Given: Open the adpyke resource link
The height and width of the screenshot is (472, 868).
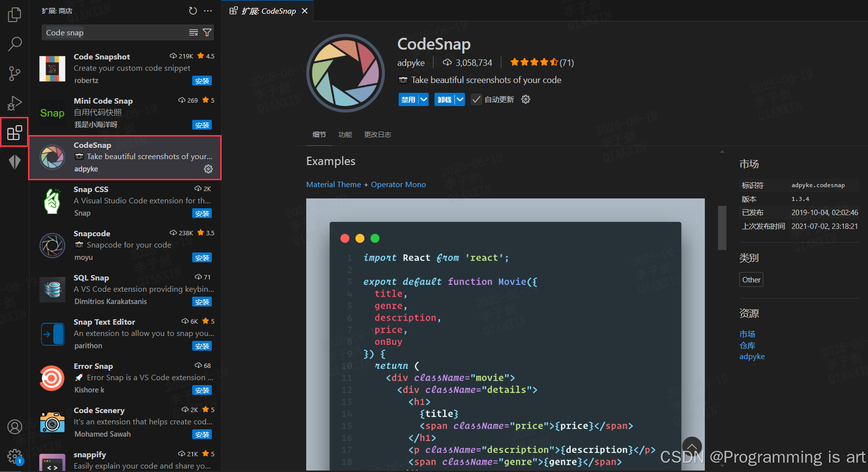Looking at the screenshot, I should click(752, 357).
